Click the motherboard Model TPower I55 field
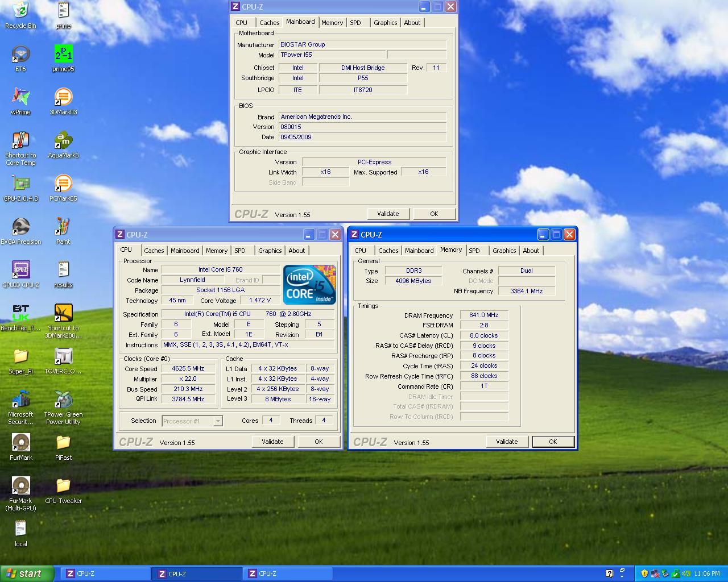Screen dimensions: 728x582 tap(332, 55)
